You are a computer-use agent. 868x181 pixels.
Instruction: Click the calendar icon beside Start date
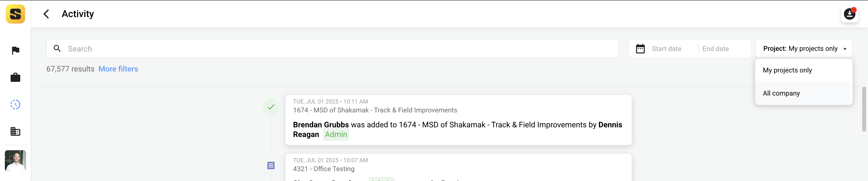click(x=640, y=48)
